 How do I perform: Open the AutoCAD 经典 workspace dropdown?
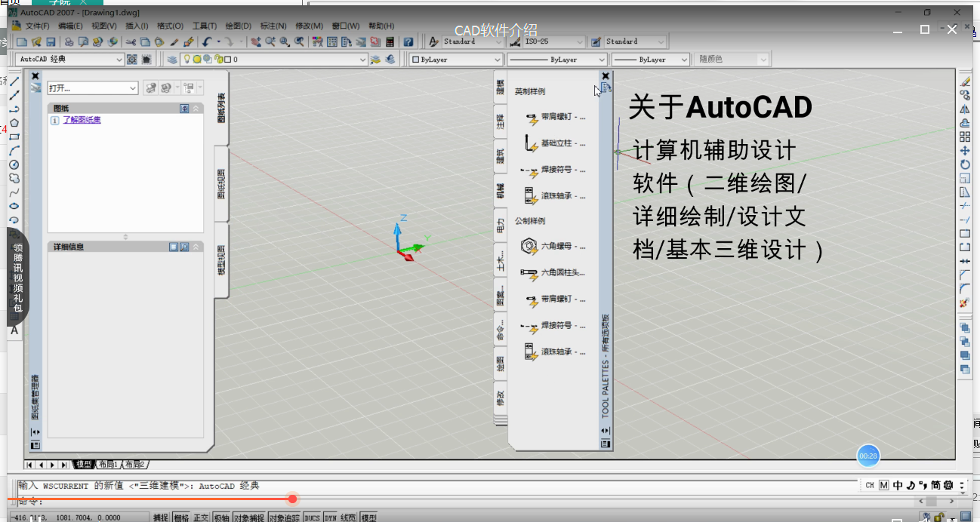119,59
